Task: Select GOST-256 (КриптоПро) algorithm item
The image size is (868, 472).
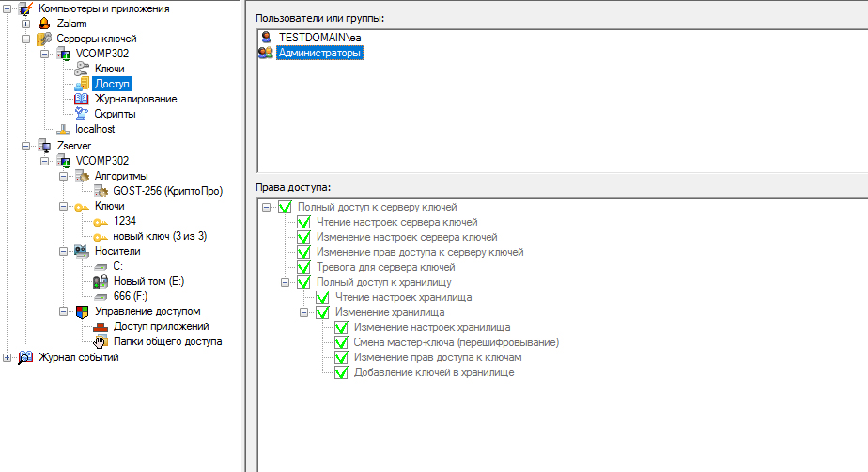Action: click(x=168, y=191)
